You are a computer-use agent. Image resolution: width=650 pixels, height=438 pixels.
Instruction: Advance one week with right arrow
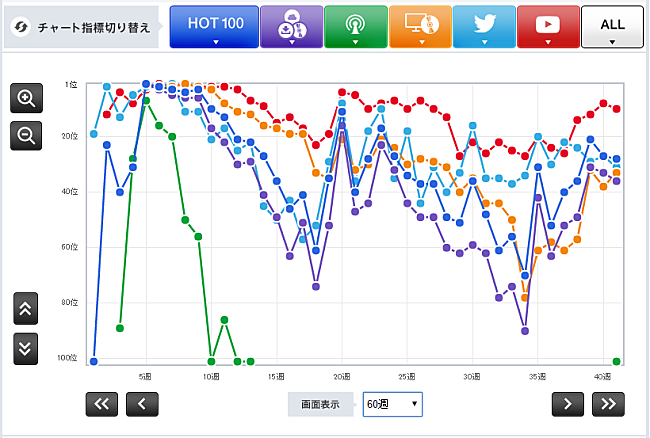click(568, 403)
